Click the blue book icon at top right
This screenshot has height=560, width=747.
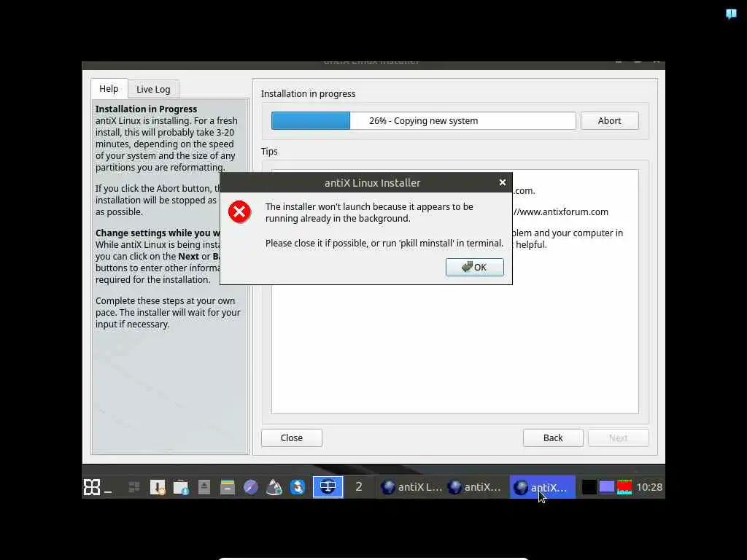point(731,14)
